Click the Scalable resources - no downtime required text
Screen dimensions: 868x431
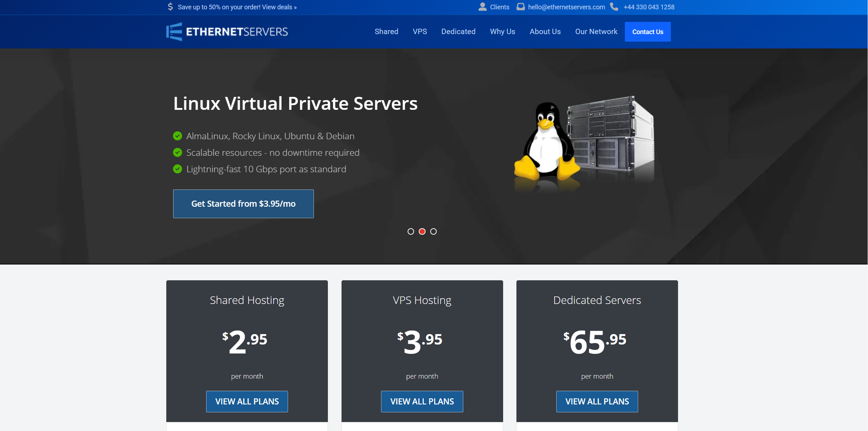273,153
